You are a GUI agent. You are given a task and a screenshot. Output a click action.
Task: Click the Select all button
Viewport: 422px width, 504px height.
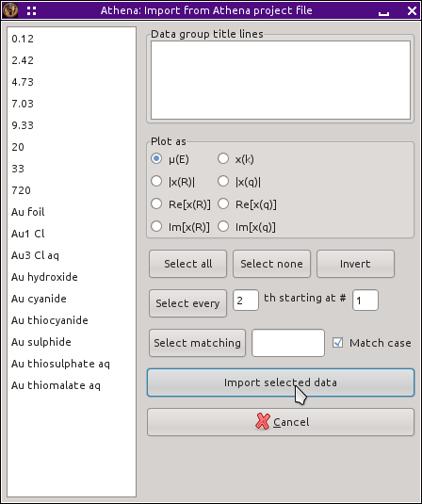[x=188, y=264]
